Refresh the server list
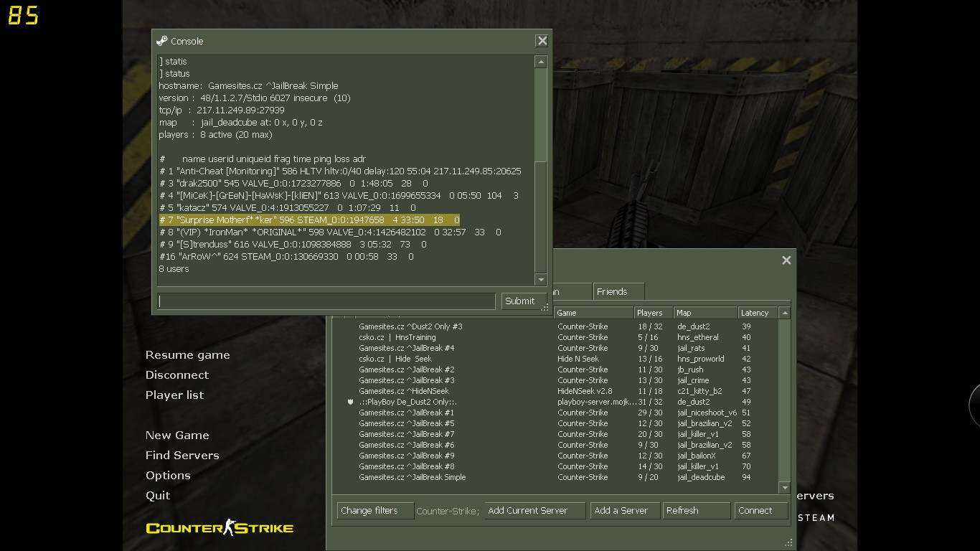The height and width of the screenshot is (551, 980). tap(696, 511)
